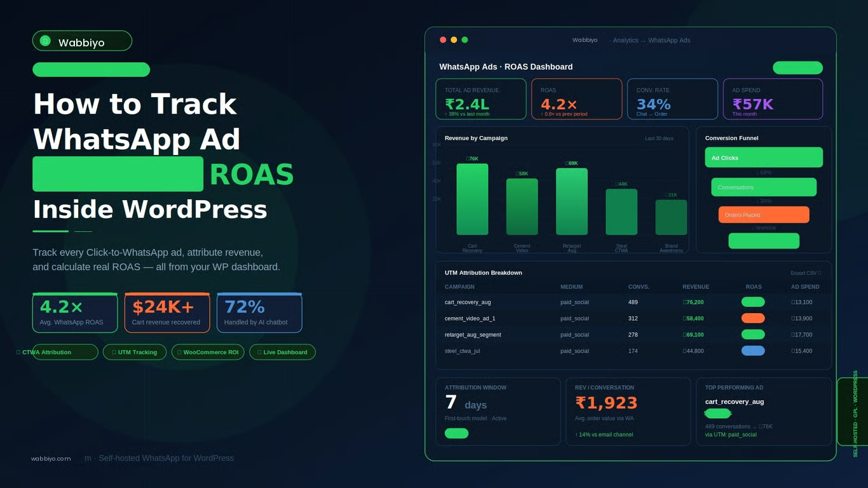This screenshot has width=868, height=488.
Task: Click the green button beside ROAS Dashboard title
Action: coord(797,68)
